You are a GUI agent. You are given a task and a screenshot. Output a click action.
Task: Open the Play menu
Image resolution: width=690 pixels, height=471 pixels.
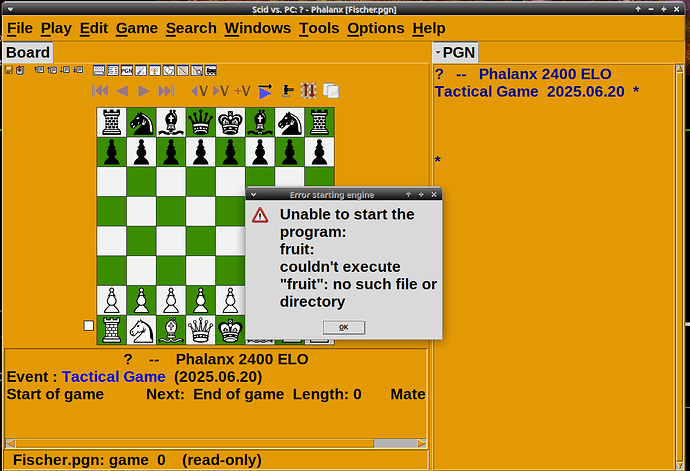56,29
